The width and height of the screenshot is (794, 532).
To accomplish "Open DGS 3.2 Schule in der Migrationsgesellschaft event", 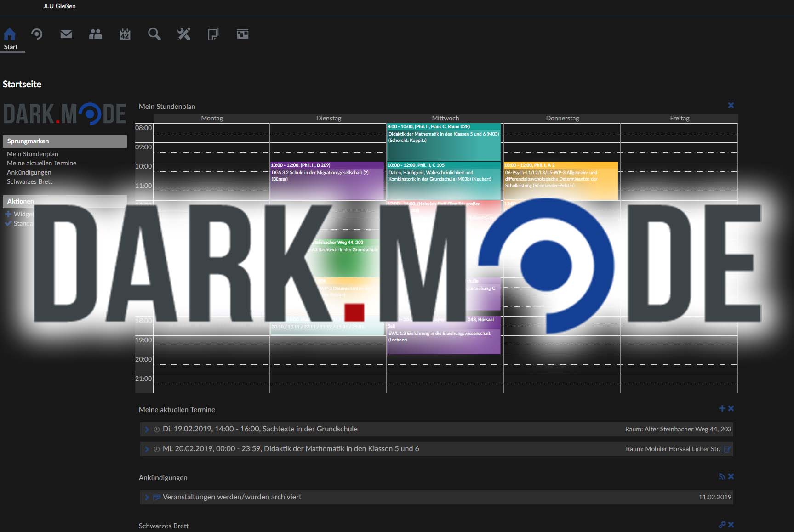I will [326, 181].
